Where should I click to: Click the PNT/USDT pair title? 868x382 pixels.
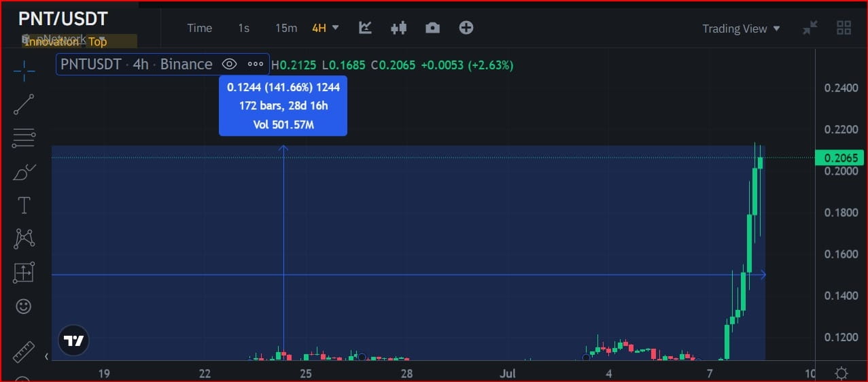tap(63, 18)
